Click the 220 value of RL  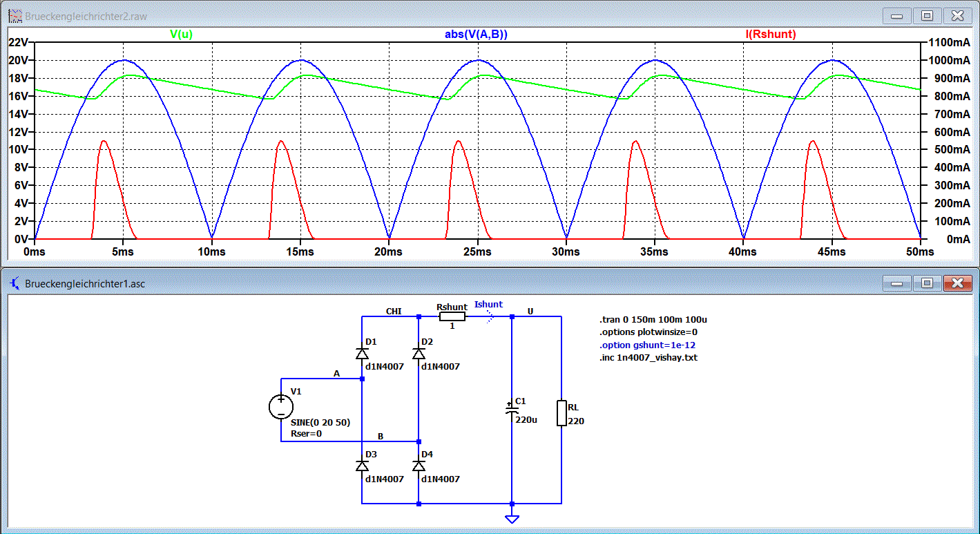[x=575, y=421]
